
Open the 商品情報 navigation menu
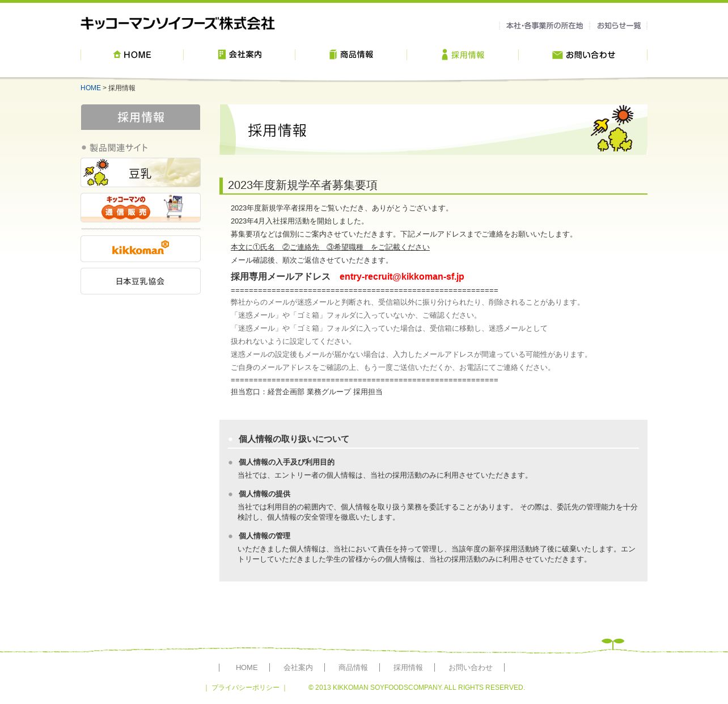(x=351, y=54)
